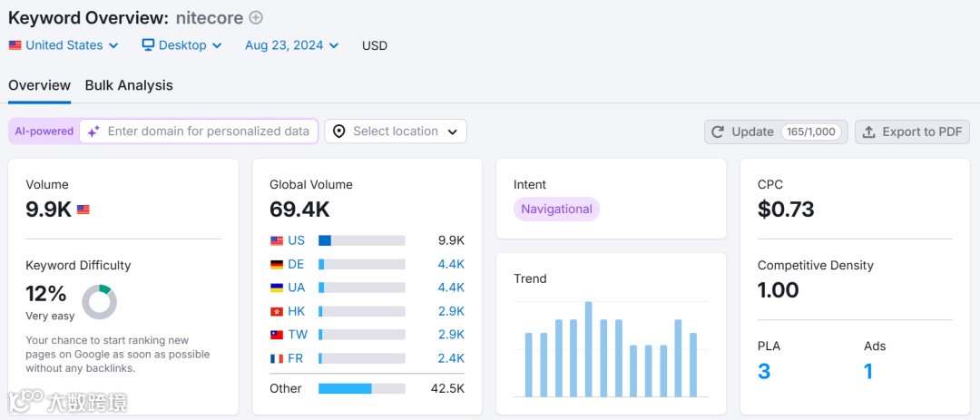
Task: Click the Desktop monitor icon
Action: point(149,44)
